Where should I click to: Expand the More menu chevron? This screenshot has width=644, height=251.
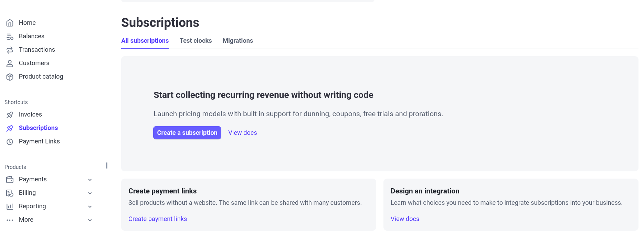(90, 220)
